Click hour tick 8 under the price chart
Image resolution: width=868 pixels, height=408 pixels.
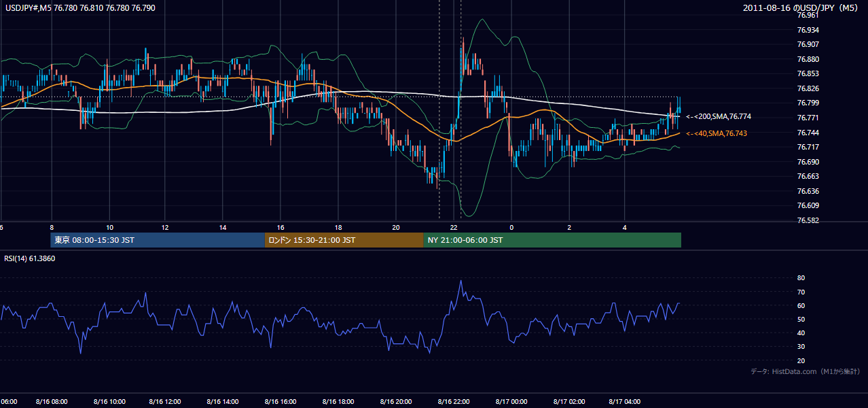[x=52, y=228]
